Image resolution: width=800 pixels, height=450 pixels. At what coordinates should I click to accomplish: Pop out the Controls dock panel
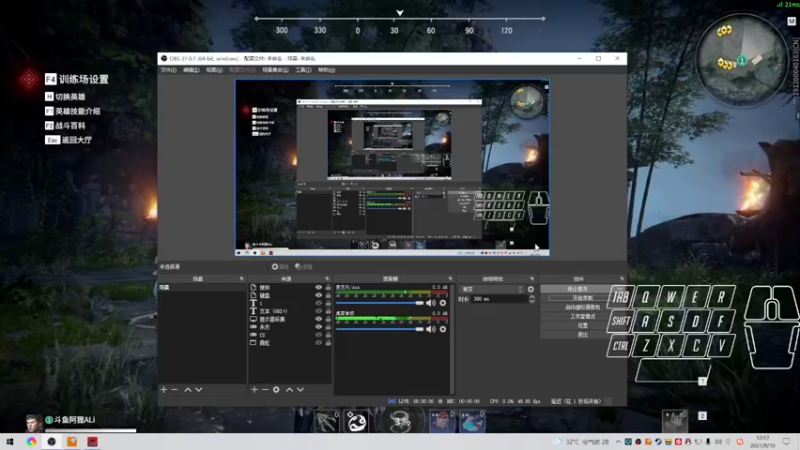coord(621,279)
